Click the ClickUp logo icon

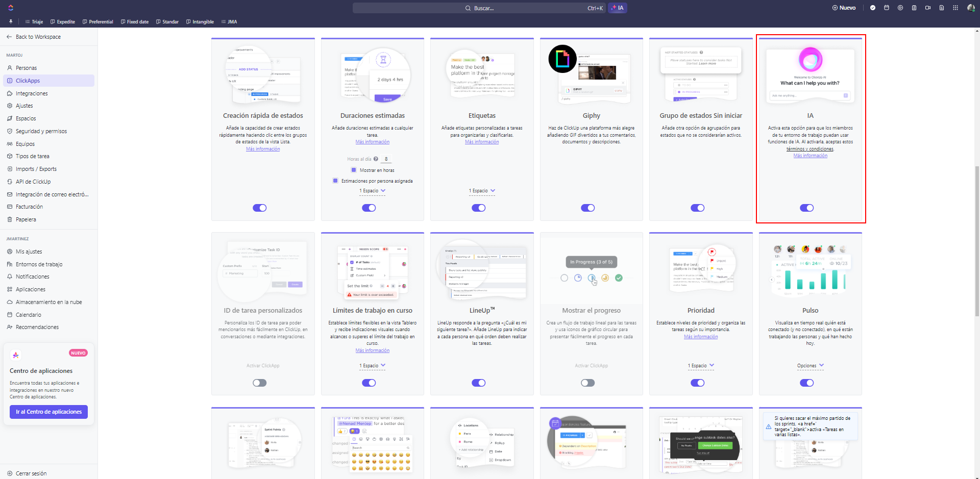(x=11, y=8)
